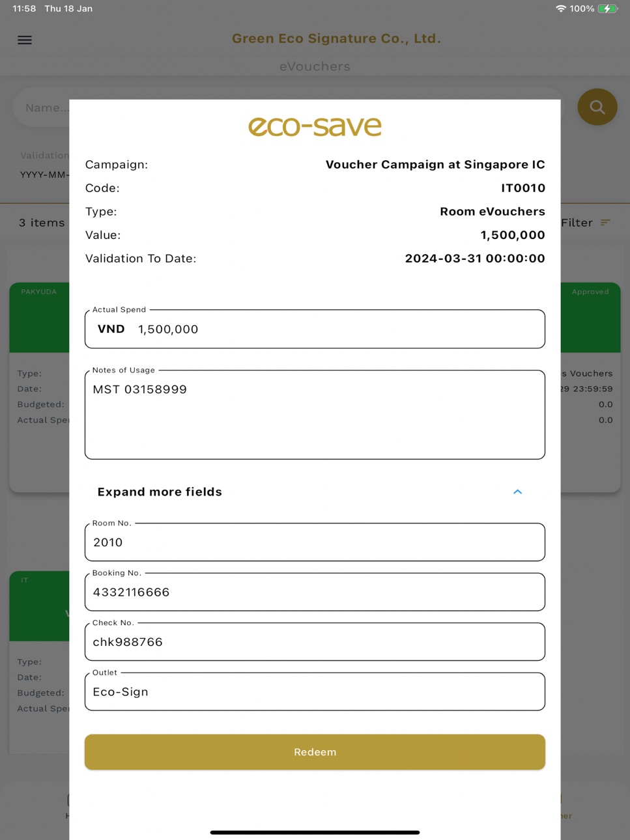Viewport: 630px width, 840px height.
Task: Tap the battery status icon
Action: tap(608, 8)
